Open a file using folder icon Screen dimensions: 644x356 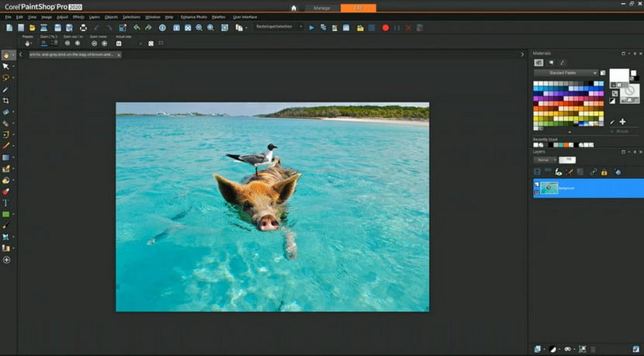pos(32,28)
